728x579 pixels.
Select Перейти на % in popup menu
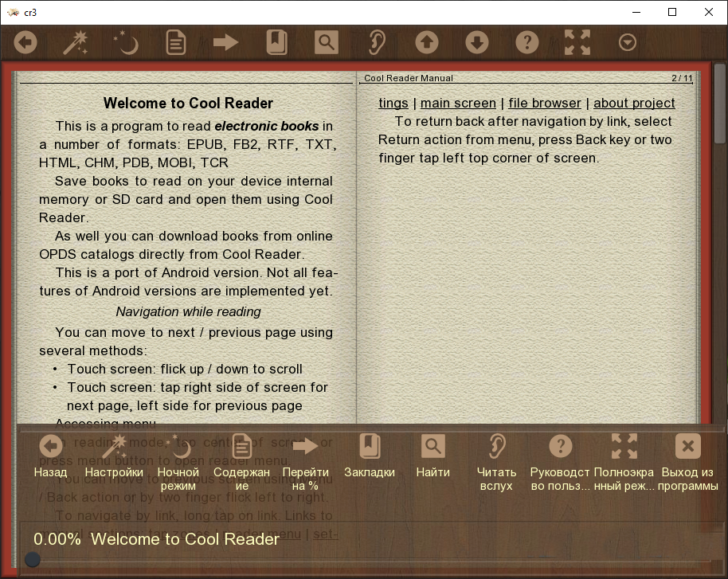[x=305, y=463]
